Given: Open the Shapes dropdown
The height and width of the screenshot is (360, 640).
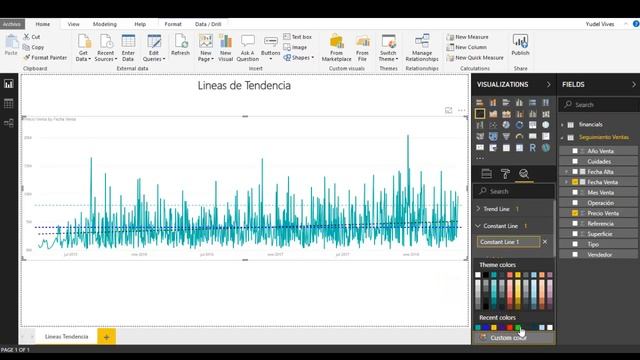Looking at the screenshot, I should coord(299,58).
